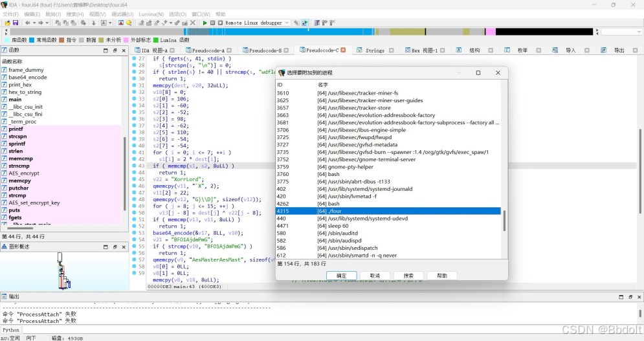This screenshot has height=341, width=644.
Task: Close the 图形概述 graph overview panel
Action: pyautogui.click(x=124, y=247)
